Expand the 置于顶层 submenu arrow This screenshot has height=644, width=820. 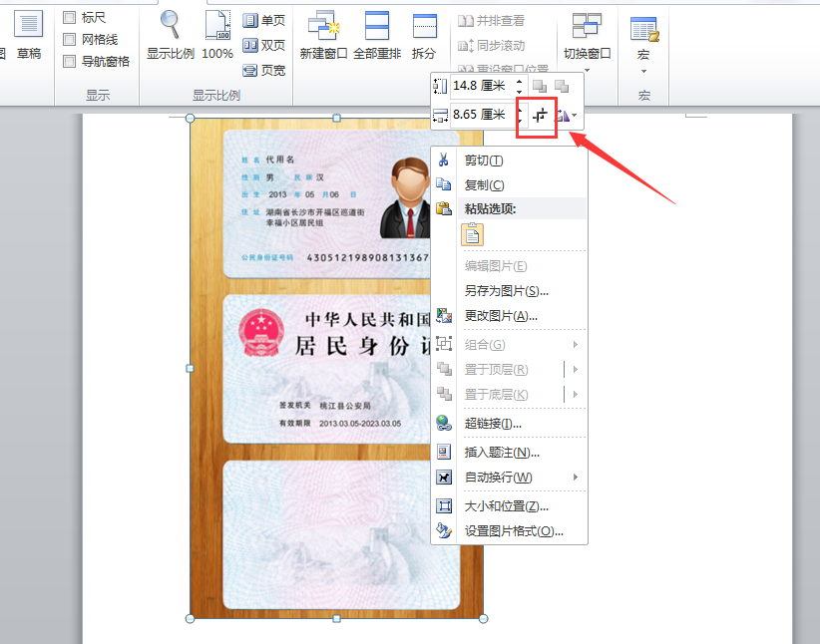576,370
